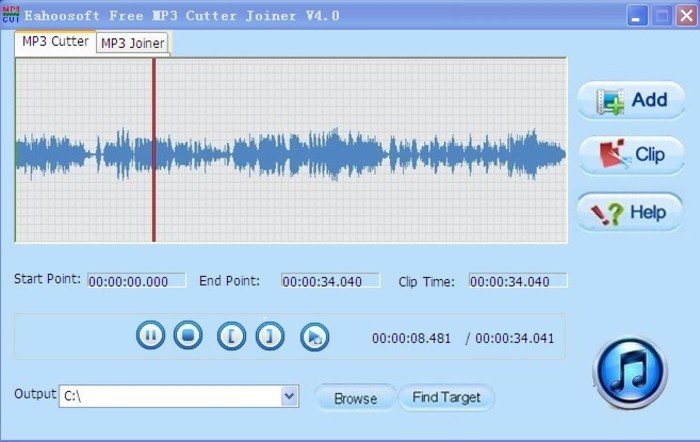Select the MP3 Cutter tab

(55, 42)
